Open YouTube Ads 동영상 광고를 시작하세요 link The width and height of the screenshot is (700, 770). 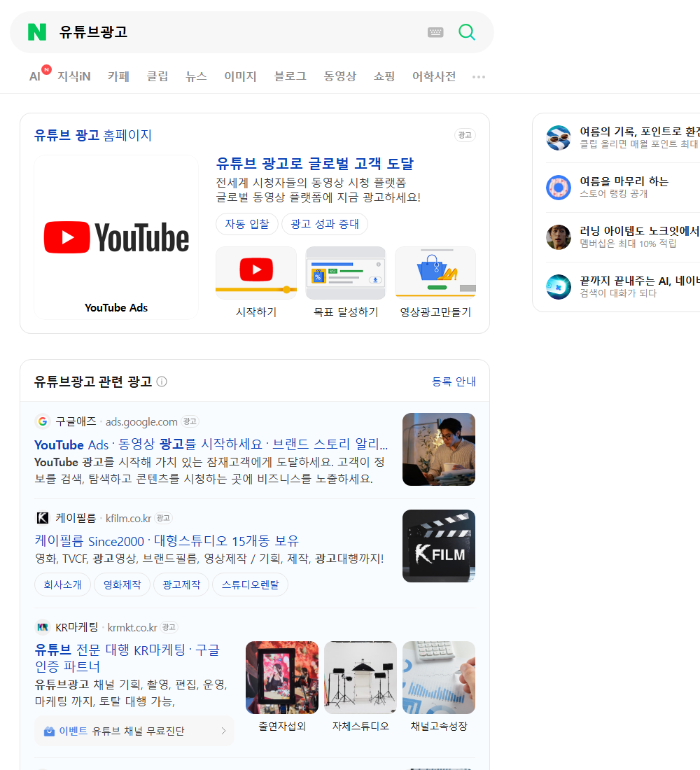[211, 444]
